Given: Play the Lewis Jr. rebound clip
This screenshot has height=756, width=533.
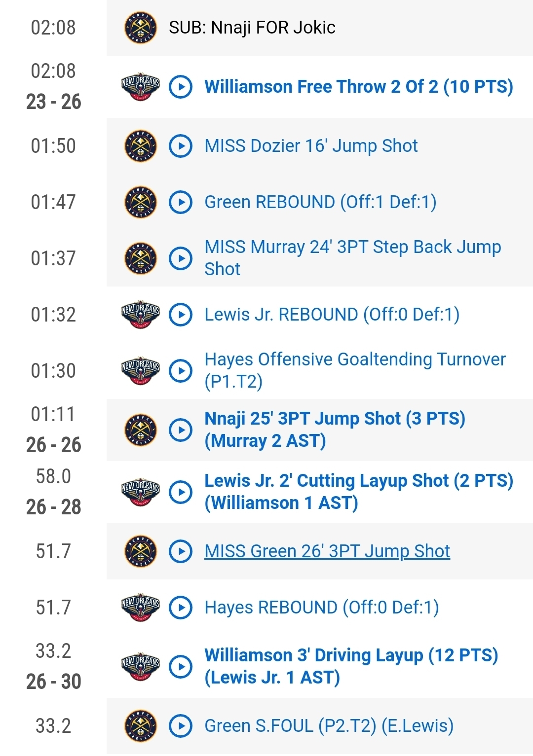Looking at the screenshot, I should 181,315.
